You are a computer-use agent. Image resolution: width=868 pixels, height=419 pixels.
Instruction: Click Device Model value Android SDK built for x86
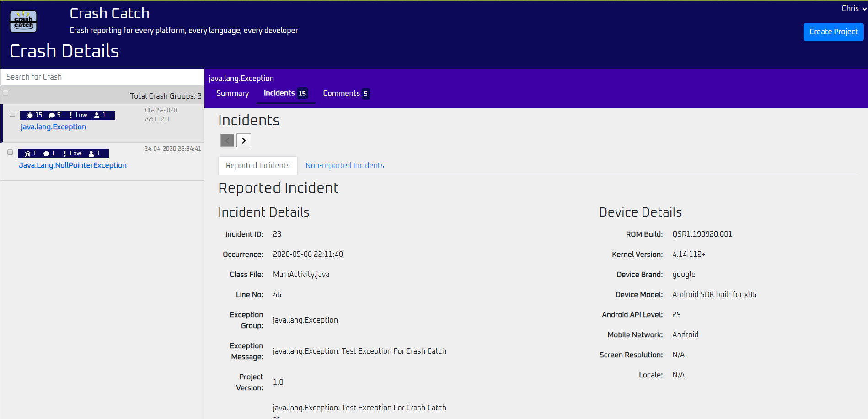(714, 294)
